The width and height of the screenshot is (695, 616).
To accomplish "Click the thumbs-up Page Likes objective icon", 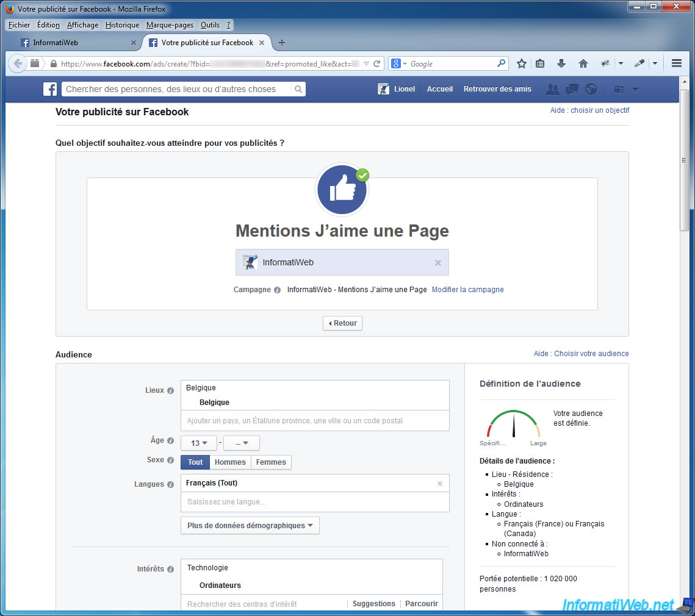I will click(342, 190).
